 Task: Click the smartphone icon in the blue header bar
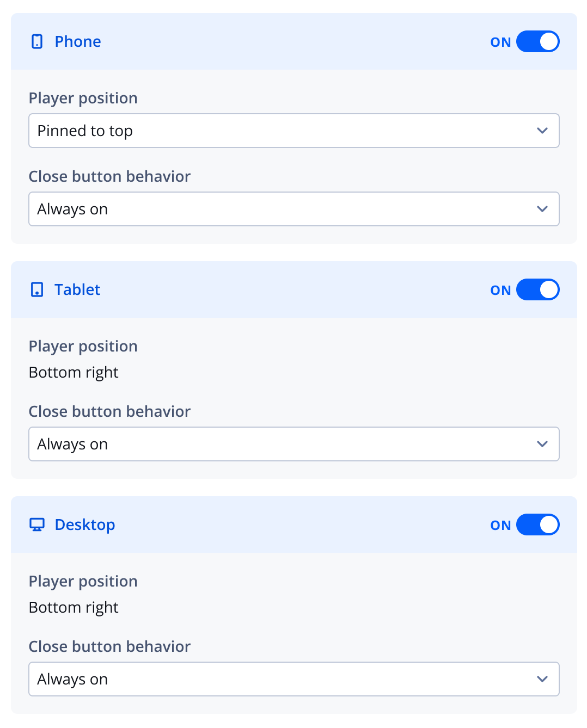point(36,41)
